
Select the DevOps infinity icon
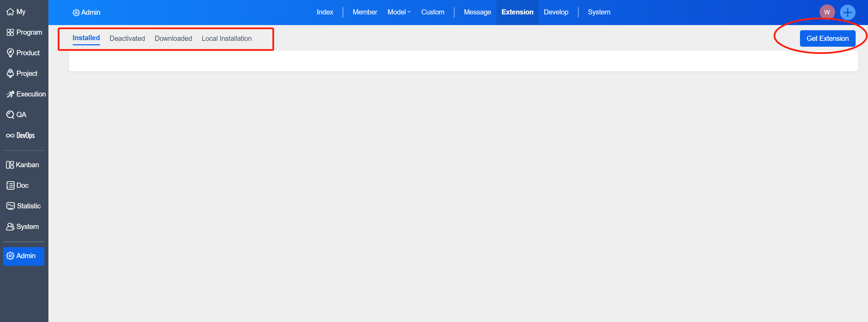[x=10, y=136]
